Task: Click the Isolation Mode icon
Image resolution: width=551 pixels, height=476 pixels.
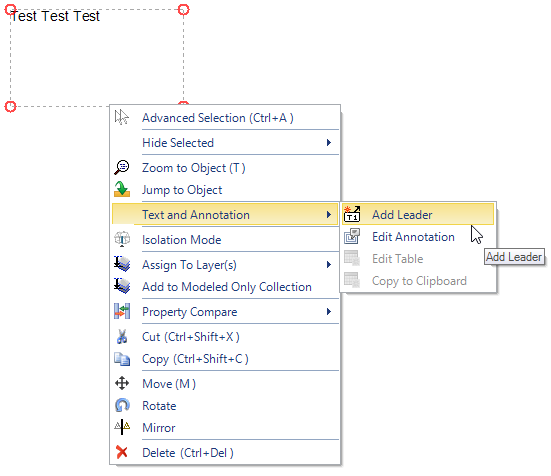Action: coord(122,239)
